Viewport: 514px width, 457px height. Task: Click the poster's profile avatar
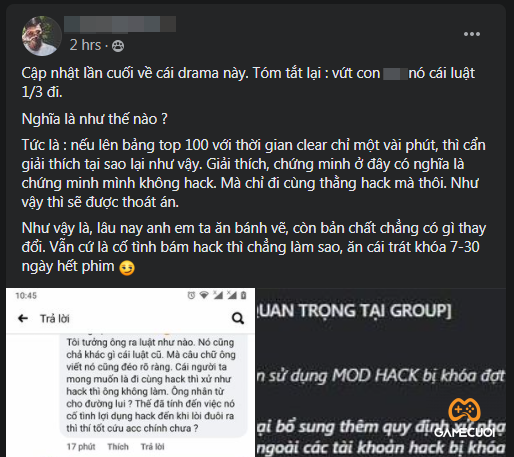[42, 36]
